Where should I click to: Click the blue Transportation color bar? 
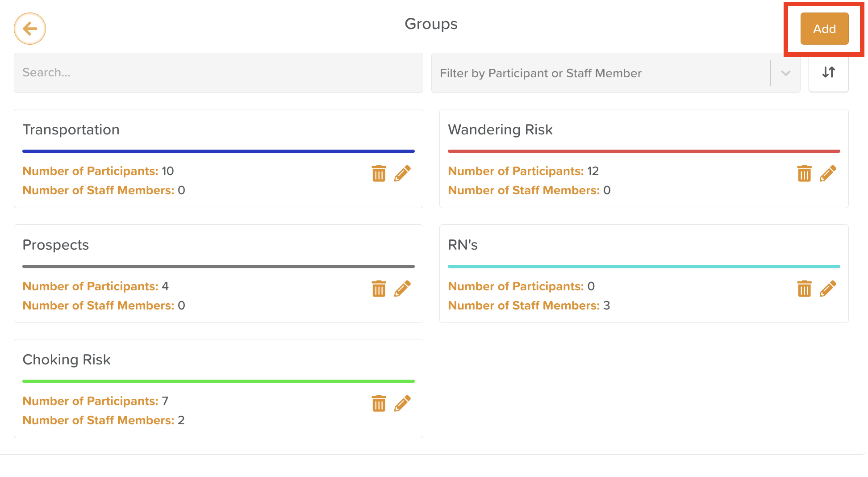point(218,151)
